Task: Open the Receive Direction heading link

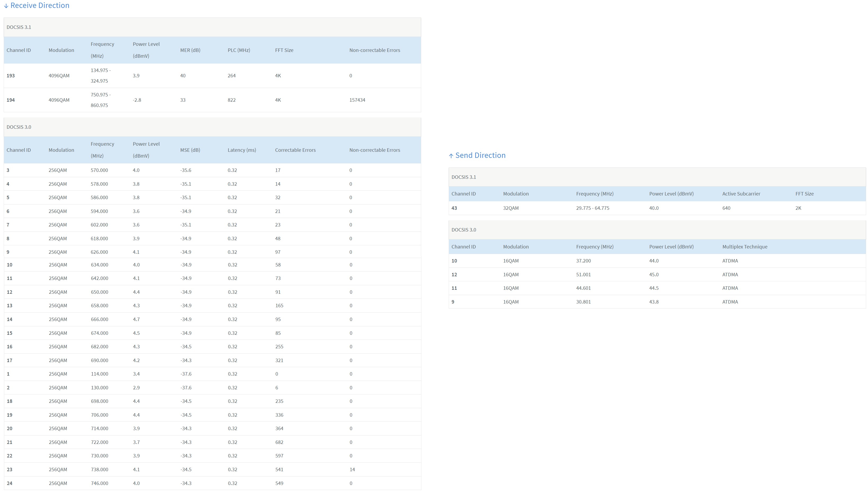Action: pos(40,6)
